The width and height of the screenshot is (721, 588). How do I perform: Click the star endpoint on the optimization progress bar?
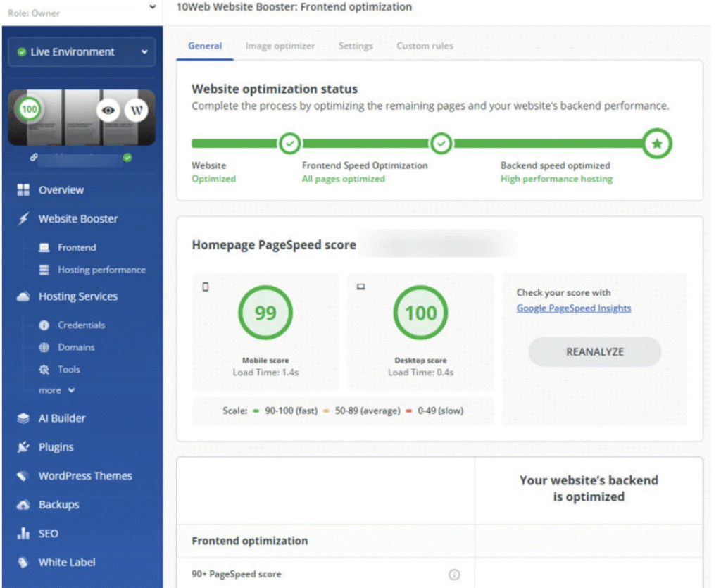657,144
